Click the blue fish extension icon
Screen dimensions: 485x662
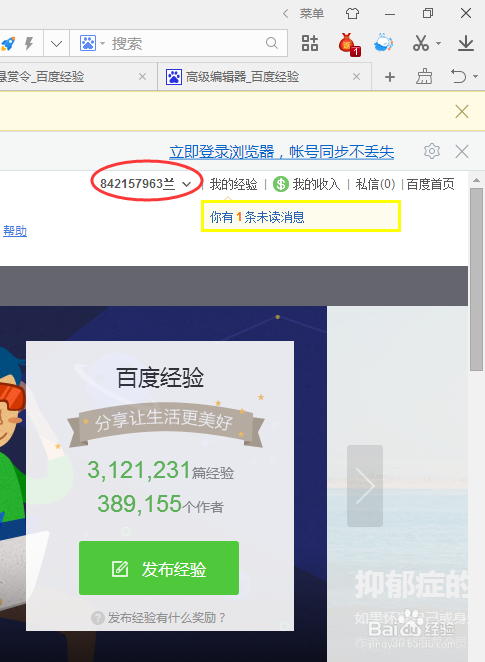[x=384, y=43]
